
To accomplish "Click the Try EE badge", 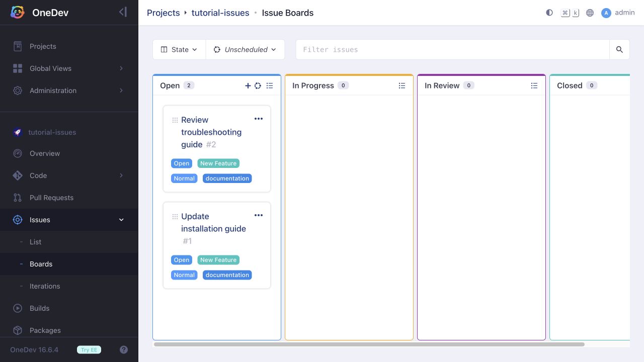I will tap(89, 350).
